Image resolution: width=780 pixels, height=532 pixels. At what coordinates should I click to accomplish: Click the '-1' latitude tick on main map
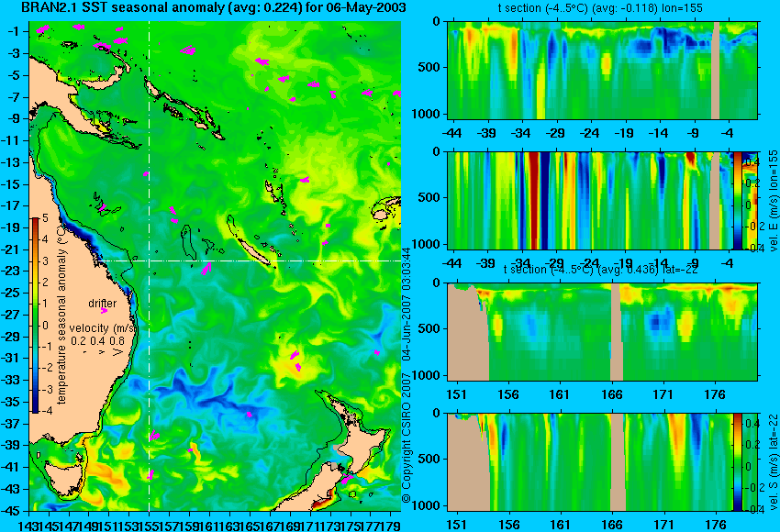pos(15,31)
